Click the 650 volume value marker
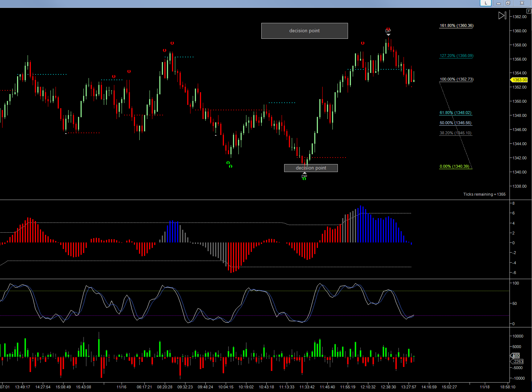This screenshot has width=532, height=392. 516,356
